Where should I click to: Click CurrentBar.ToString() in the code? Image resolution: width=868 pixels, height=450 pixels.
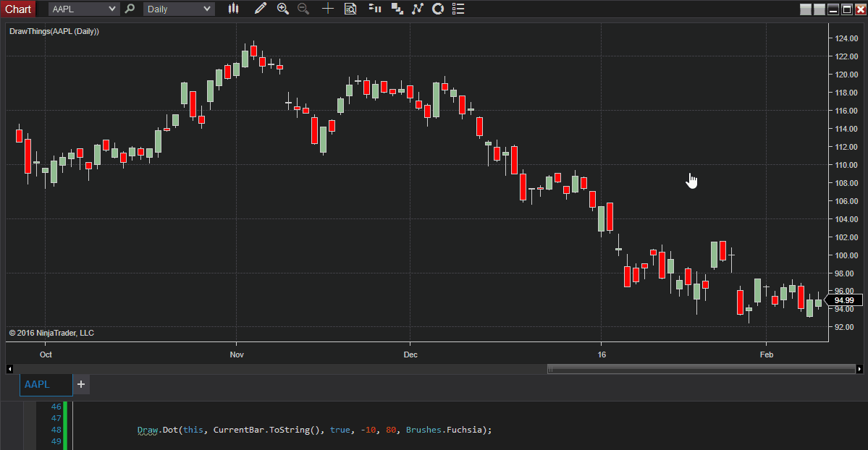(269, 430)
